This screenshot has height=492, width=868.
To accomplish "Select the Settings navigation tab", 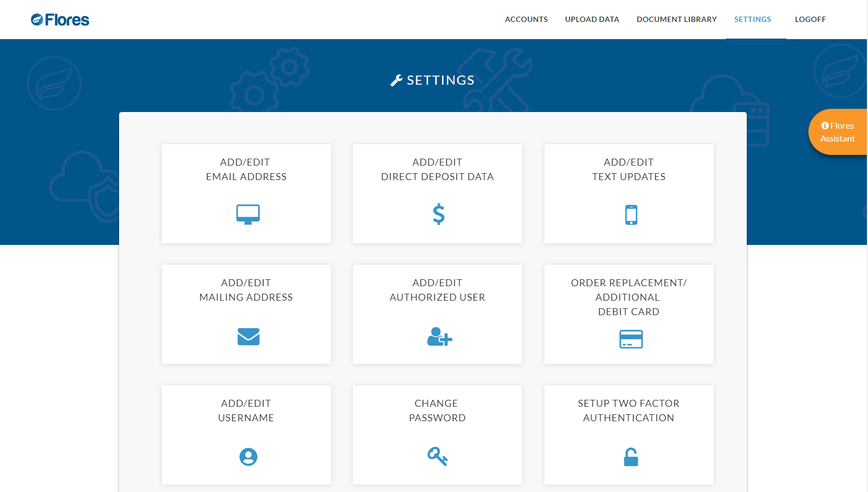I will click(x=752, y=19).
